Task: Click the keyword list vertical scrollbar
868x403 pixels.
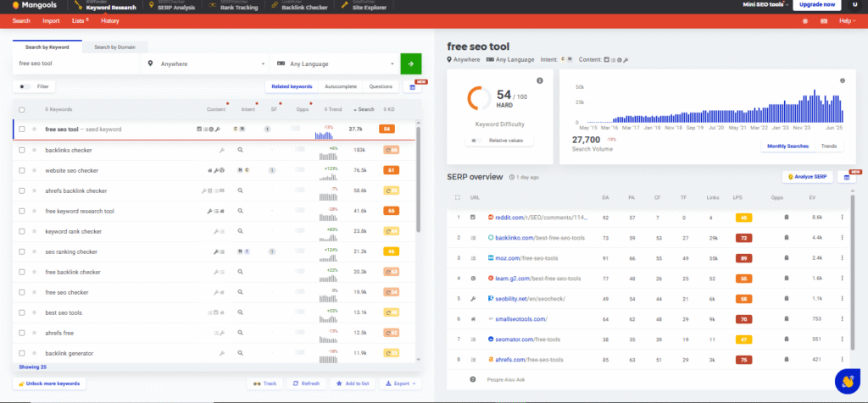Action: [x=418, y=179]
